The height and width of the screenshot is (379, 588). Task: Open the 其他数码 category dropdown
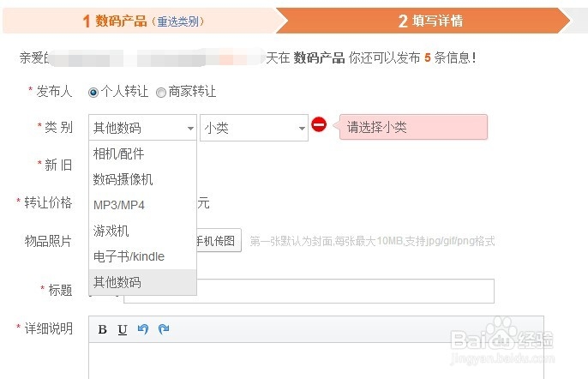tap(142, 128)
